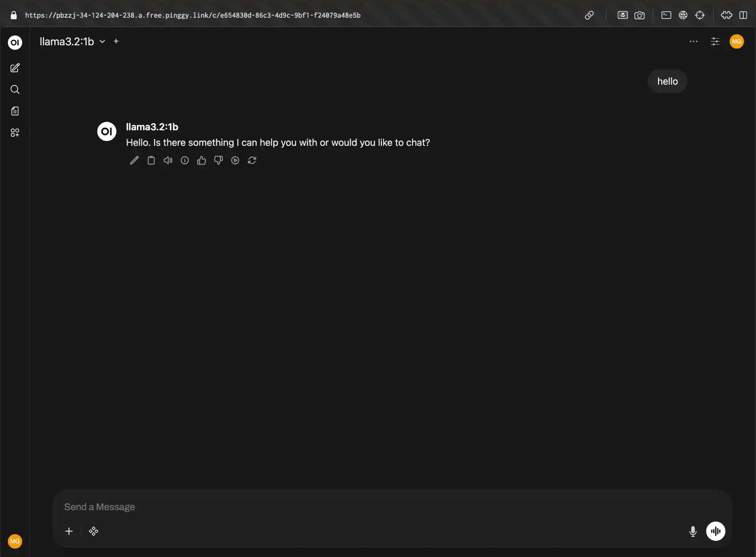Screen dimensions: 756x557
Task: Open MG user profile menu at top right
Action: point(737,41)
